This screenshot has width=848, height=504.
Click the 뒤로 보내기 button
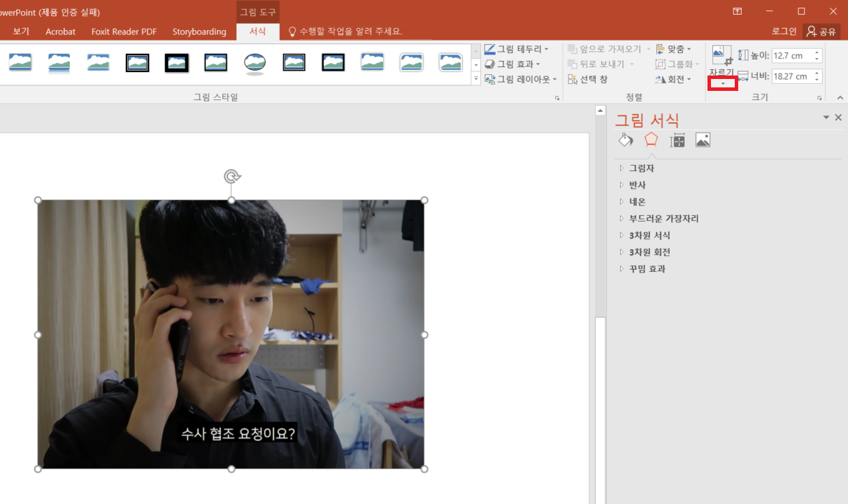[601, 64]
